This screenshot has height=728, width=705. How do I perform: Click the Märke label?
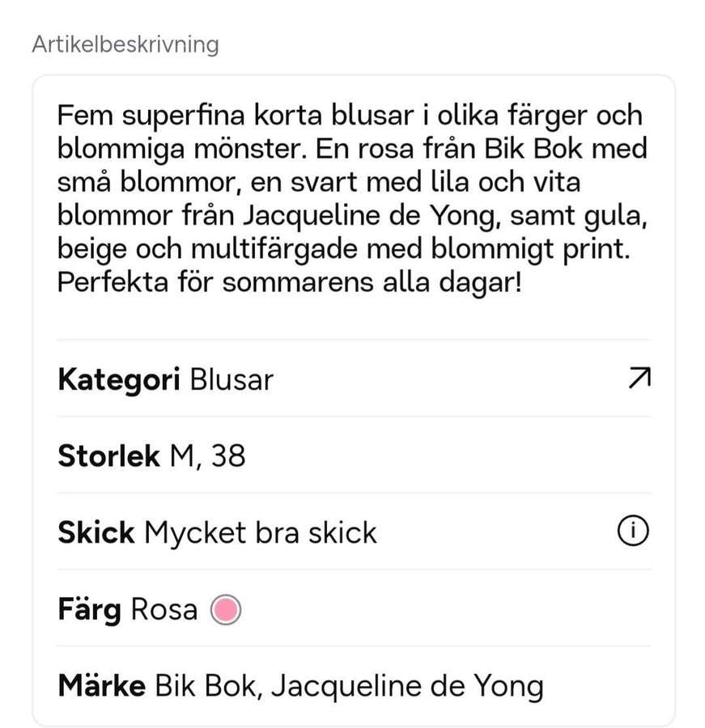click(x=102, y=686)
